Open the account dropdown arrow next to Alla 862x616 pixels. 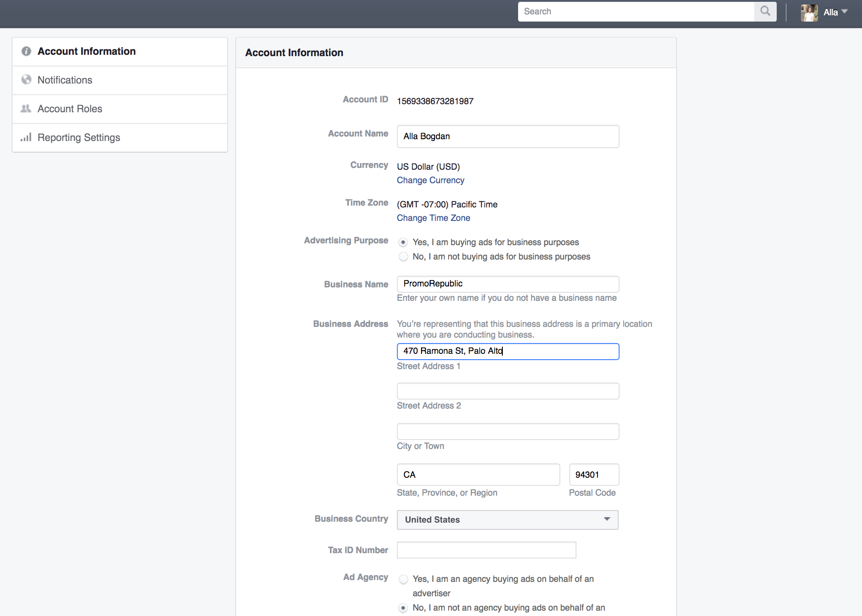pos(844,12)
